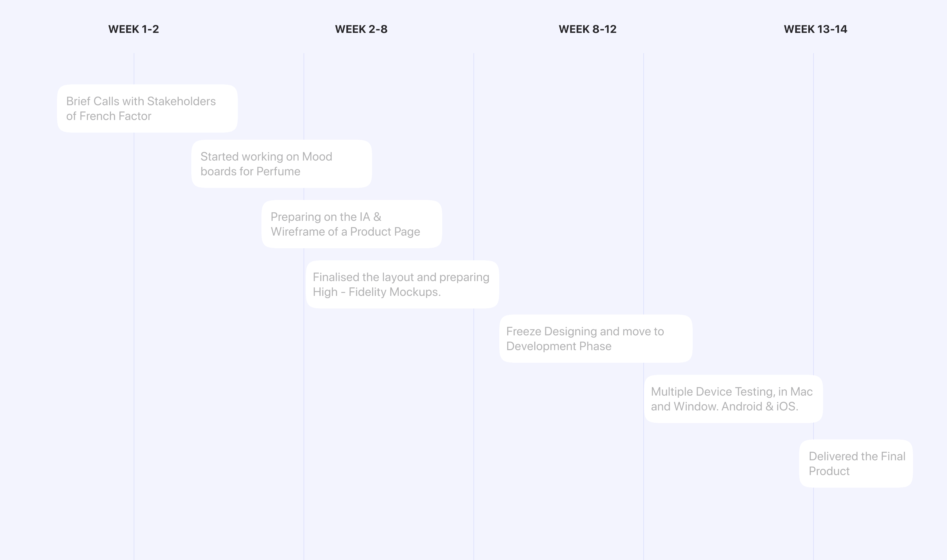The width and height of the screenshot is (947, 560).
Task: Select the WEEK 13-14 header label
Action: click(x=815, y=29)
